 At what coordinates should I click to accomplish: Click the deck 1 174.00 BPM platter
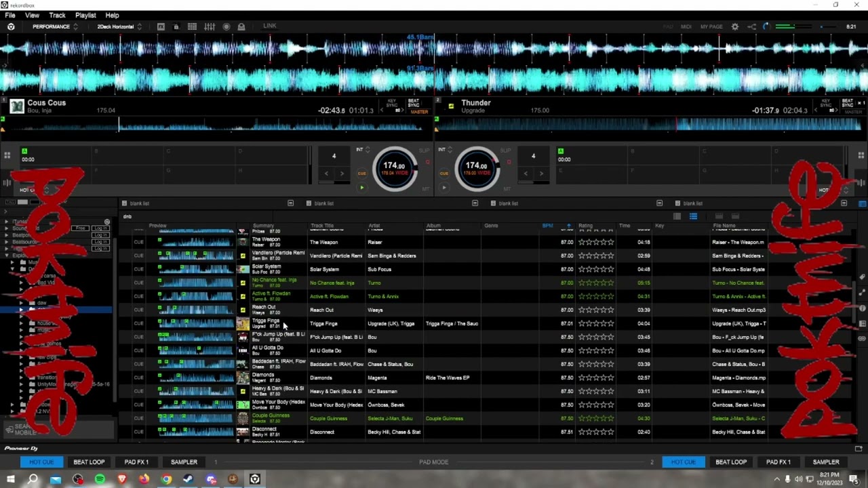395,168
